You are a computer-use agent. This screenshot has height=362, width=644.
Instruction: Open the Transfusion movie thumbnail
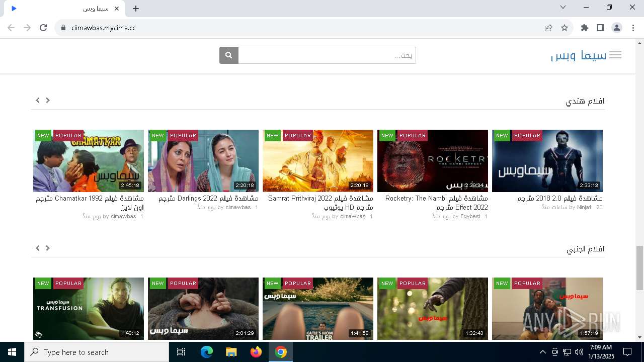tap(89, 309)
